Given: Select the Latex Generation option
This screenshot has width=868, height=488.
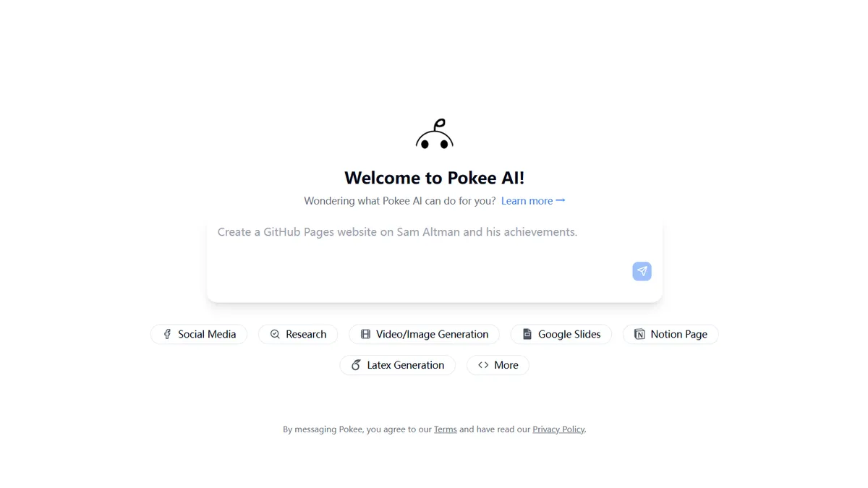Looking at the screenshot, I should pos(405,365).
